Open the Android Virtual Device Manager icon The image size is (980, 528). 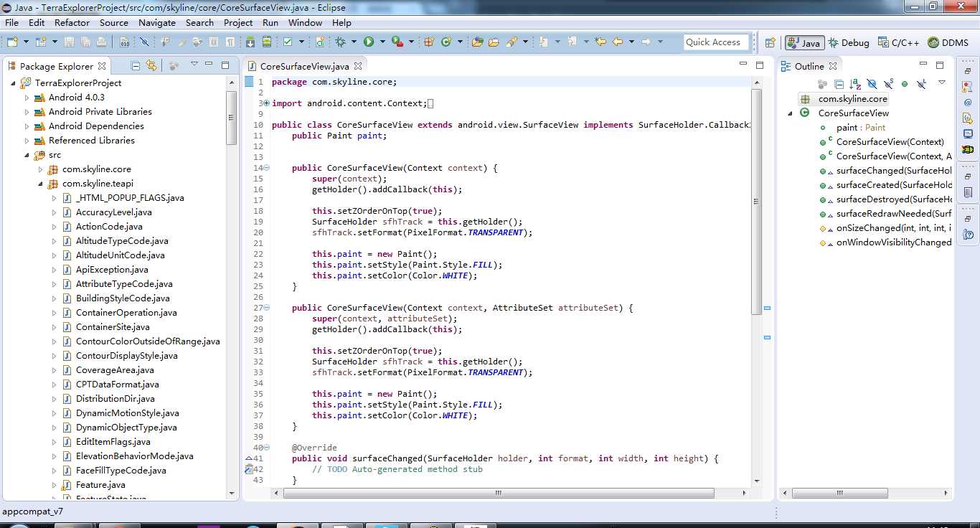(267, 42)
